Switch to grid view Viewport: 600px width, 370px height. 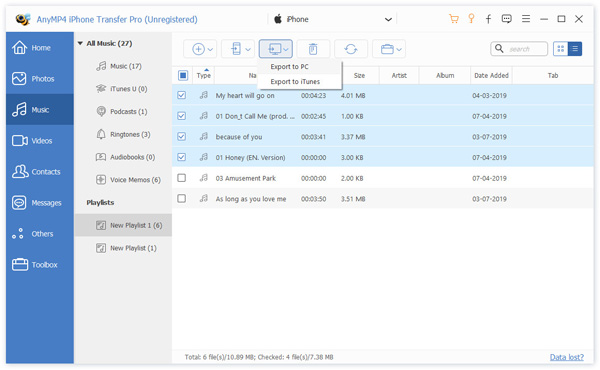561,49
